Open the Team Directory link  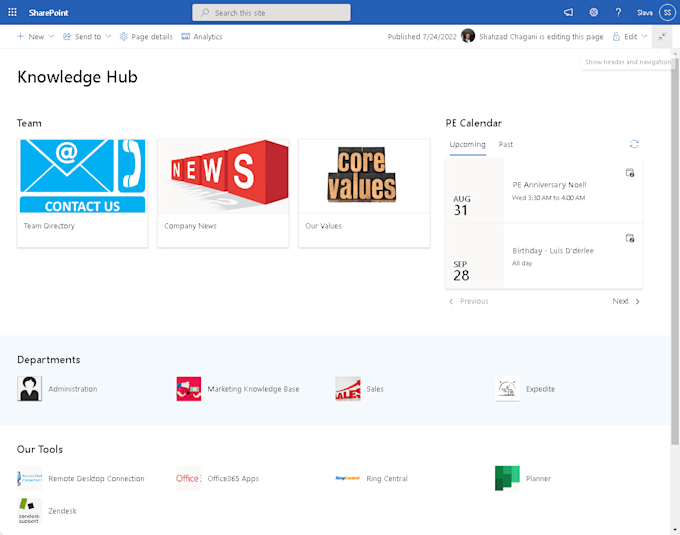(49, 226)
